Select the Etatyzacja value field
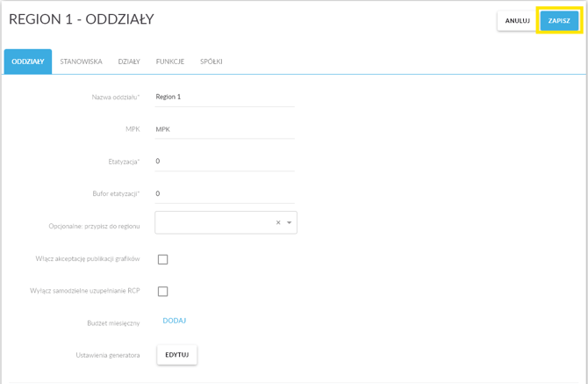 pos(224,162)
